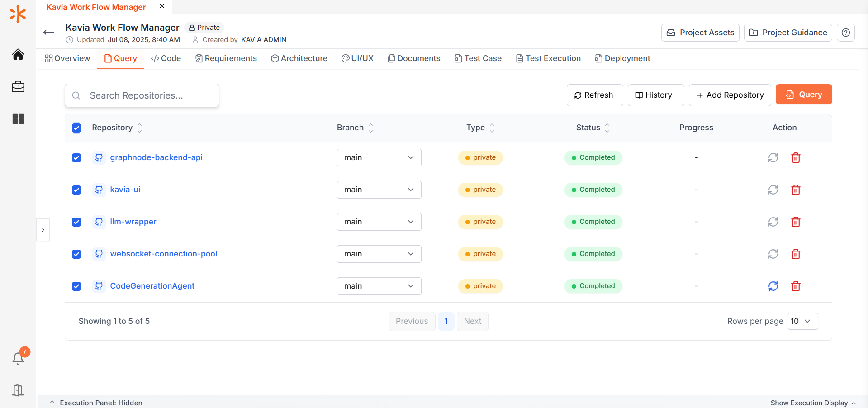The height and width of the screenshot is (408, 868).
Task: Open the llm-wrapper repository link
Action: 133,222
